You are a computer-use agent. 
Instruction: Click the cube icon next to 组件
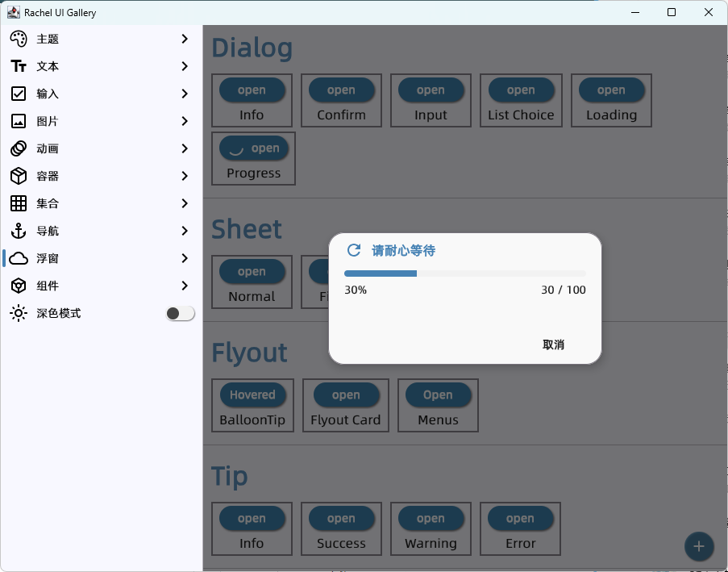click(19, 286)
